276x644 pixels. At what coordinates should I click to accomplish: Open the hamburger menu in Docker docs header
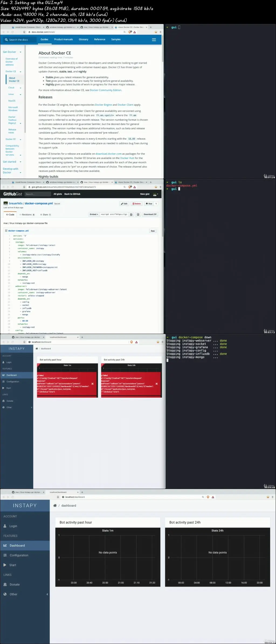point(154,40)
